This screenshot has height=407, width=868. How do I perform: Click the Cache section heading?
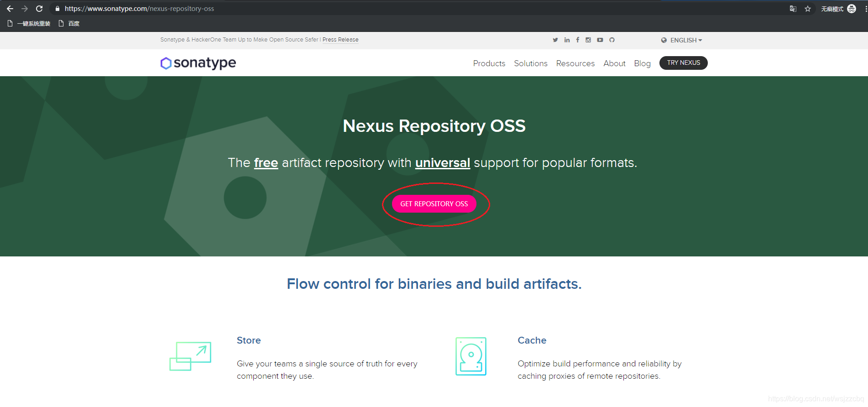(x=532, y=340)
